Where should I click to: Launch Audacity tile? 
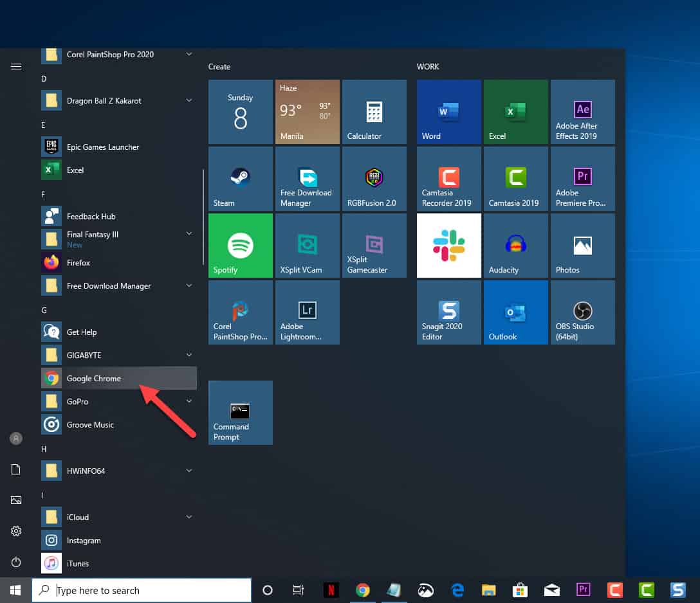515,246
